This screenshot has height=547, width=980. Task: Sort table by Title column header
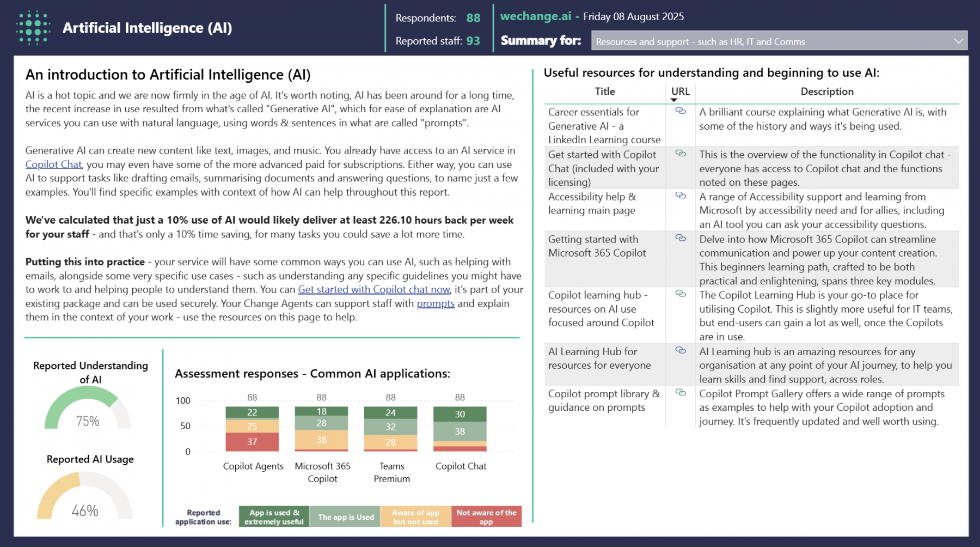tap(604, 92)
